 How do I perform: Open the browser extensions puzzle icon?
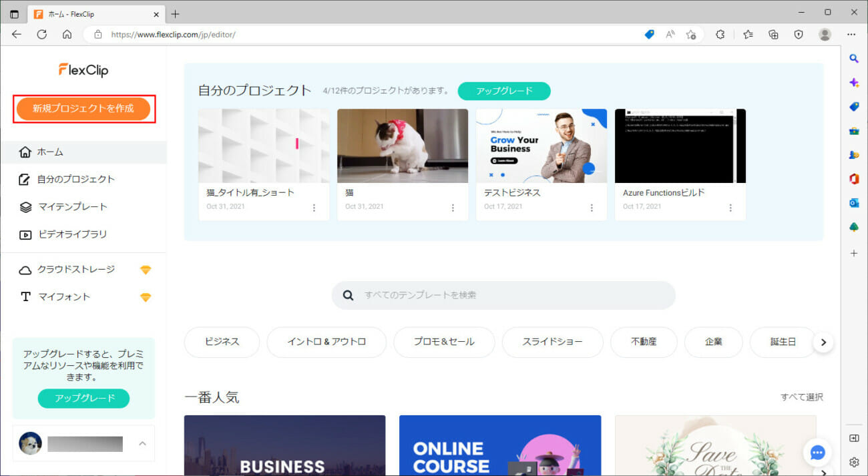tap(720, 34)
